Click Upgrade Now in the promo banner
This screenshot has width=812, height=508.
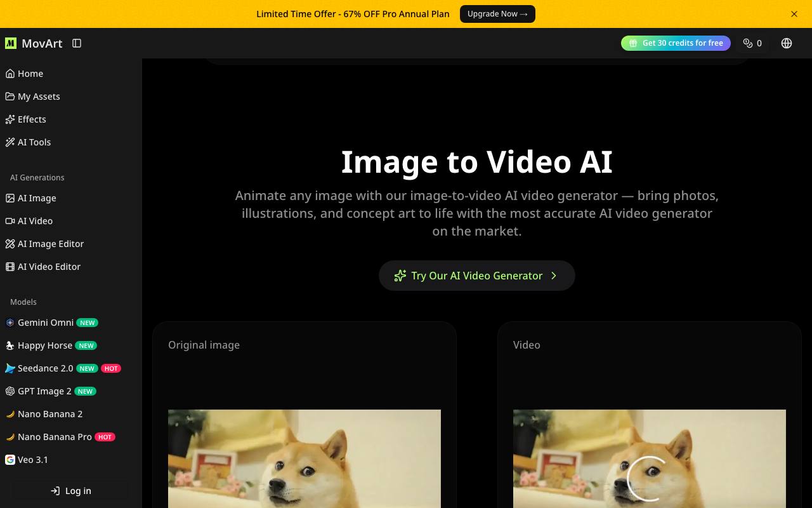coord(497,14)
